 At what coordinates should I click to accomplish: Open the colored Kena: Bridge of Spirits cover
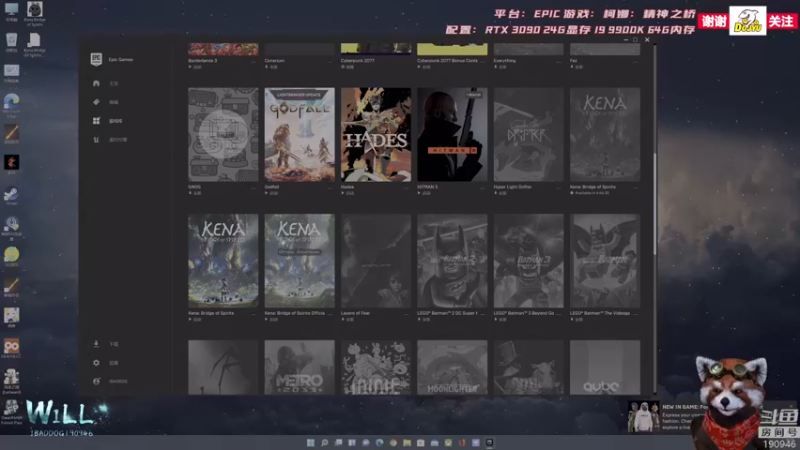[x=223, y=261]
